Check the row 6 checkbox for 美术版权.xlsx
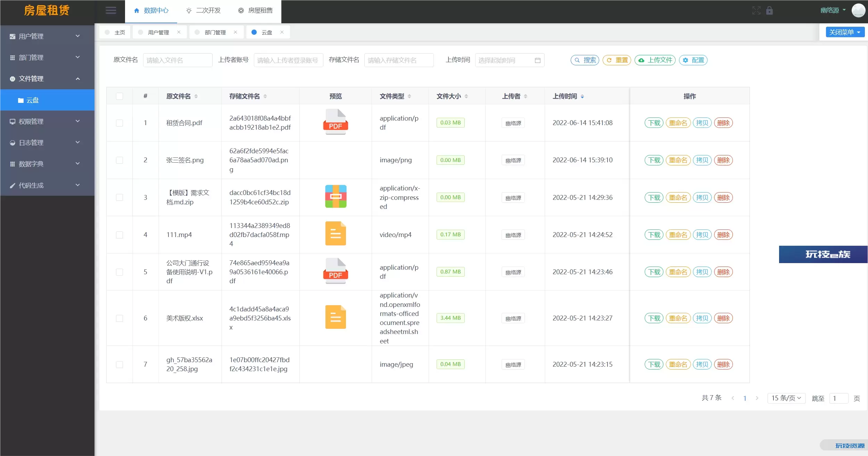 [119, 318]
